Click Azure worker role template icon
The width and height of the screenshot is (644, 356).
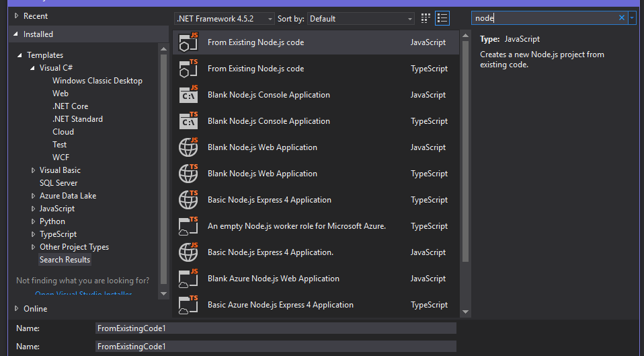tap(188, 226)
